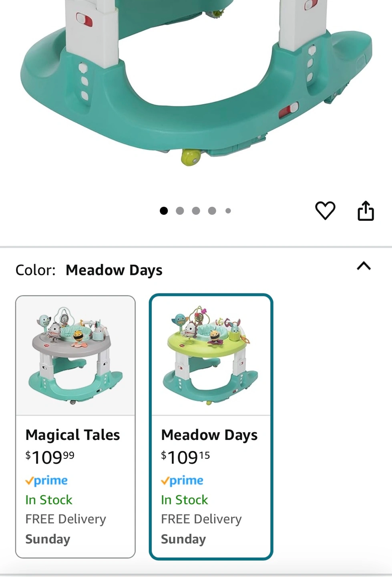Tap the small fifth carousel dot
Viewport: 392px width, 577px height.
228,211
